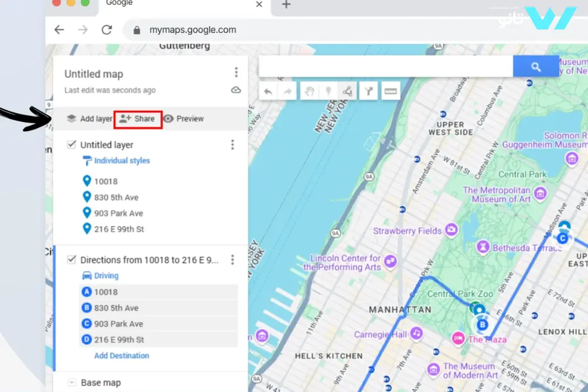Toggle the Directions layer checkbox

pos(72,259)
